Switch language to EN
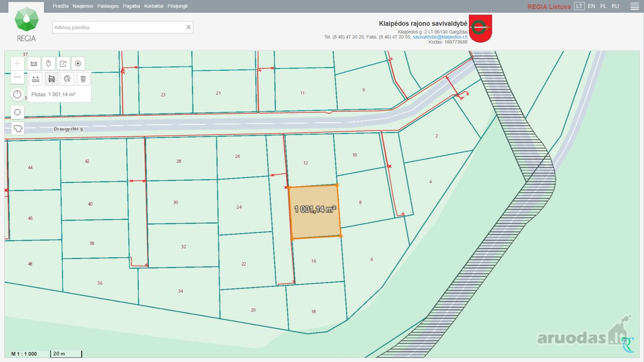The image size is (644, 362). tap(591, 6)
